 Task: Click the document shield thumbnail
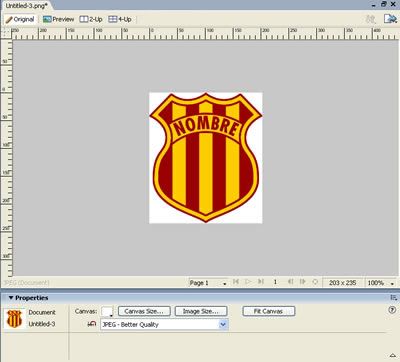(14, 319)
